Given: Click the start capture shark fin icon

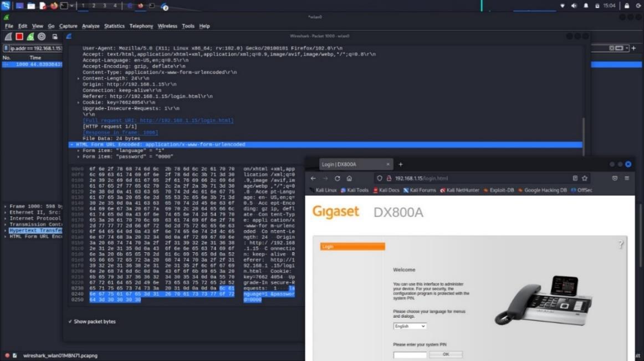Looking at the screenshot, I should point(8,37).
